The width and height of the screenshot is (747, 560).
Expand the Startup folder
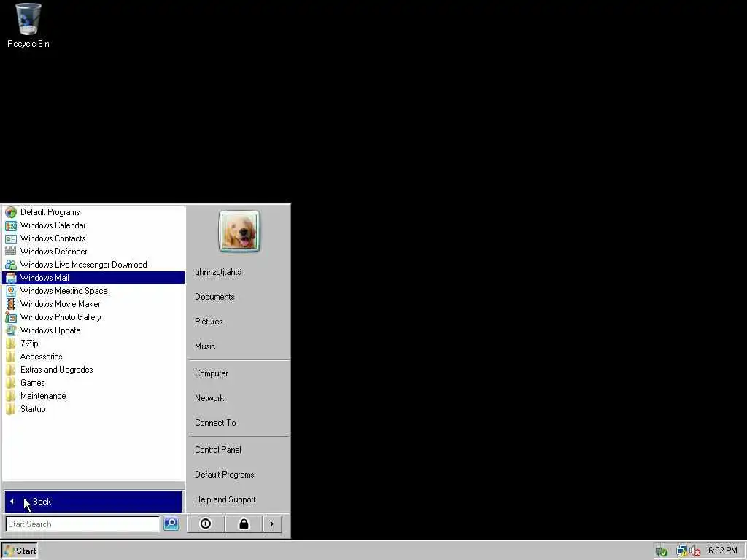tap(93, 409)
